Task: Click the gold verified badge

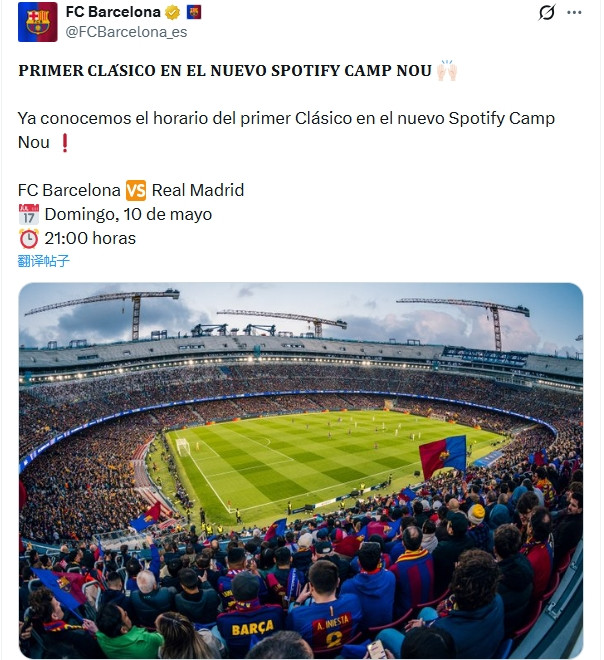Action: tap(173, 13)
